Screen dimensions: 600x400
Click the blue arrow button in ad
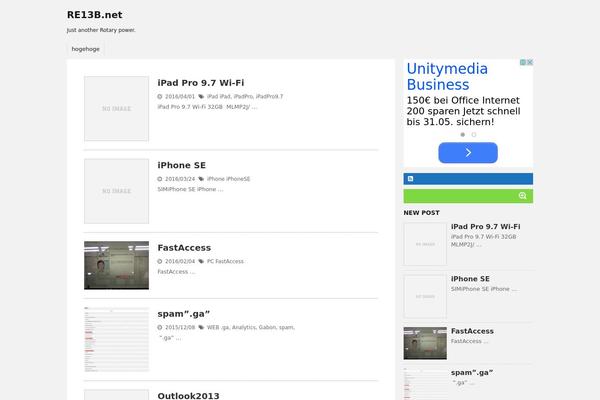[x=468, y=153]
